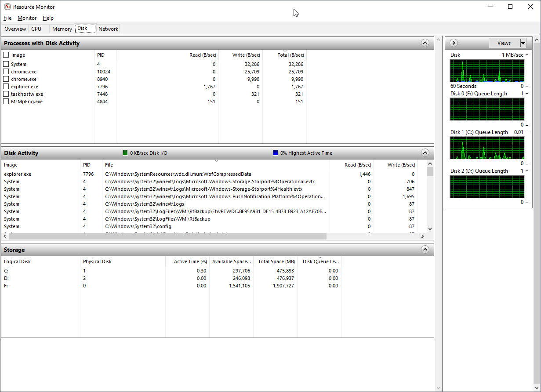Viewport: 541px width, 392px height.
Task: Sort Storage by Available Space column
Action: [x=231, y=261]
